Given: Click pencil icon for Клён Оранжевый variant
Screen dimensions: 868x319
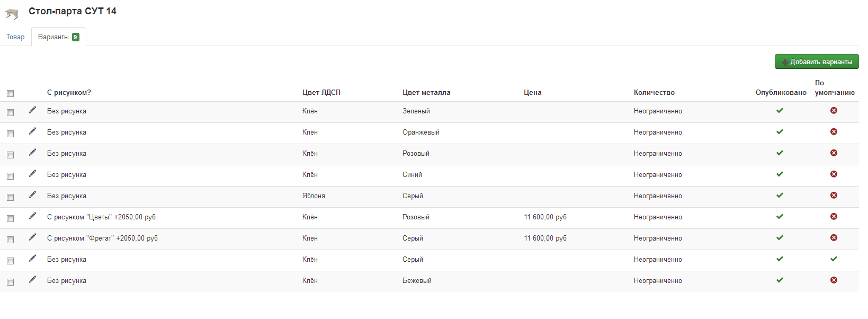Looking at the screenshot, I should [x=32, y=131].
